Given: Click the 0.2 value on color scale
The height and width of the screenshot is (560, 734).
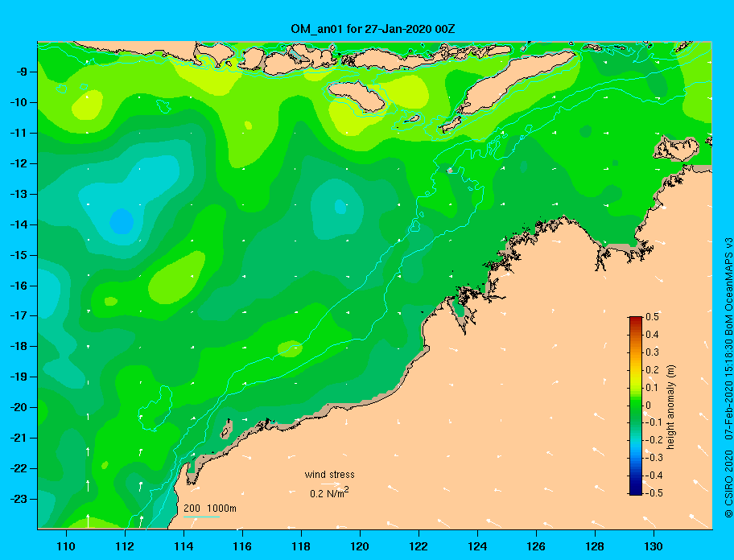Looking at the screenshot, I should (x=653, y=370).
